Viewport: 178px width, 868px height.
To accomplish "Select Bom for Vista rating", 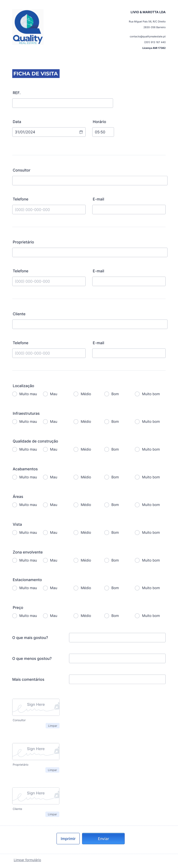I will [107, 532].
